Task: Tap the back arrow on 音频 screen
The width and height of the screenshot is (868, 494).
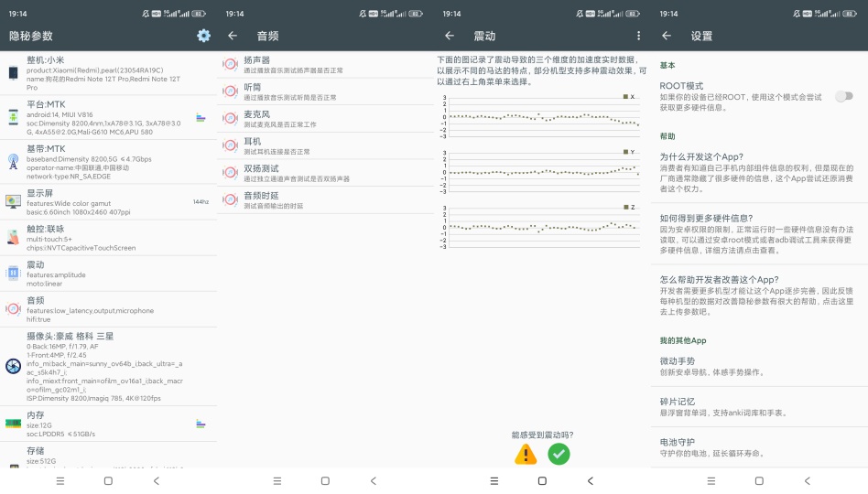Action: [233, 36]
